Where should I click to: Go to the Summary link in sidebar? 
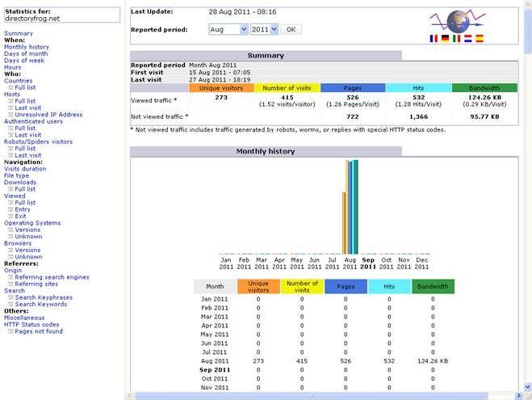click(x=19, y=33)
